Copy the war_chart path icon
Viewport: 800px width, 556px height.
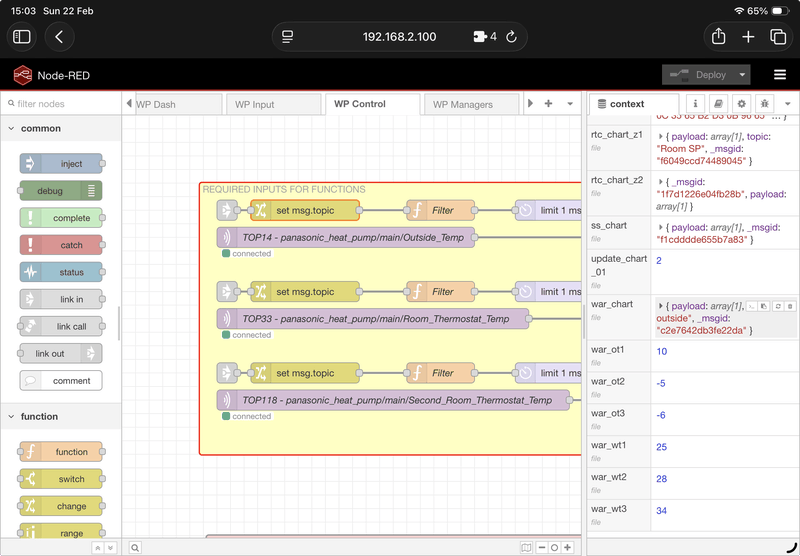752,307
